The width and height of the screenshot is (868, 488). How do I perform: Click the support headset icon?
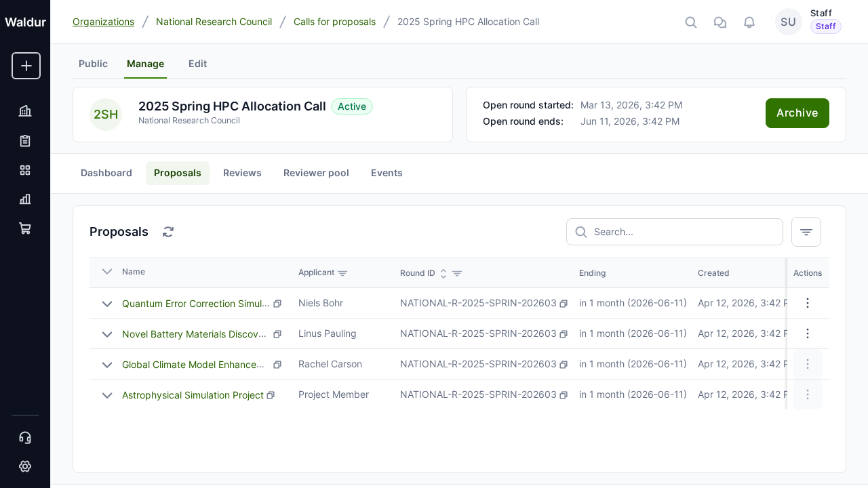25,437
